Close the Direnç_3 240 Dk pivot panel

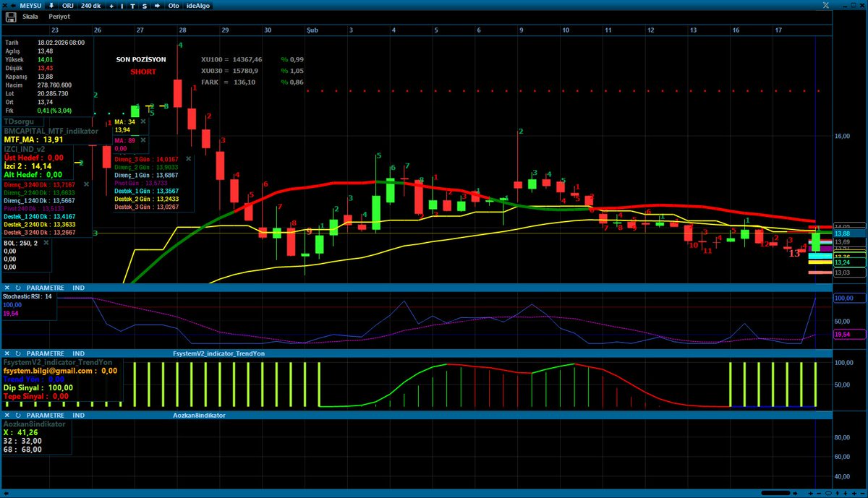86,185
